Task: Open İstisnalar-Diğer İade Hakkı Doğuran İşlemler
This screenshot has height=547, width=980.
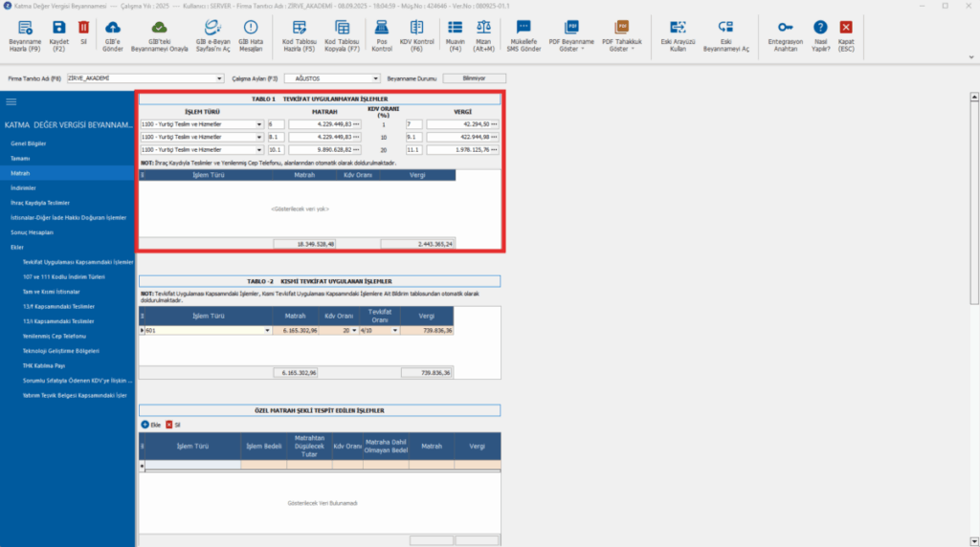Action: (68, 218)
